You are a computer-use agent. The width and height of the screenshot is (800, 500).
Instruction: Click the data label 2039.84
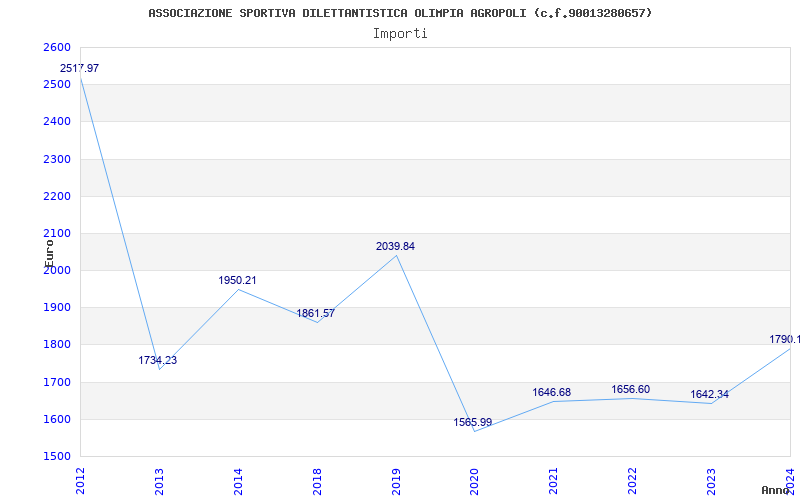(395, 246)
